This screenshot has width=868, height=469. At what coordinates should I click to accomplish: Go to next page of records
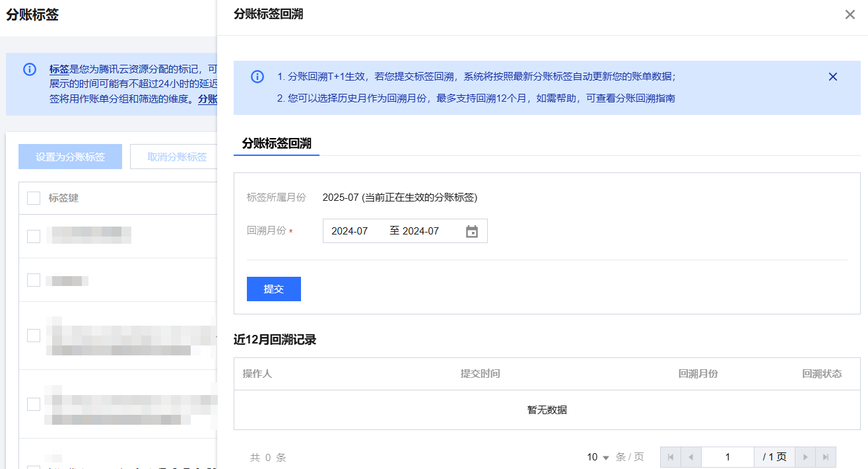pos(805,457)
